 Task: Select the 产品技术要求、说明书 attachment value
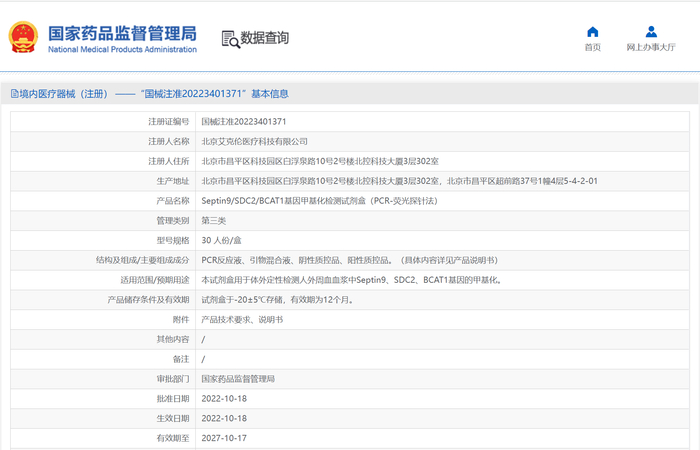tap(242, 320)
